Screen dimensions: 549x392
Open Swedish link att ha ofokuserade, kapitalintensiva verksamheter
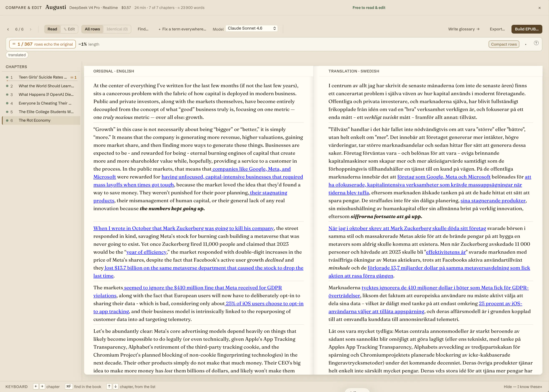(x=425, y=185)
